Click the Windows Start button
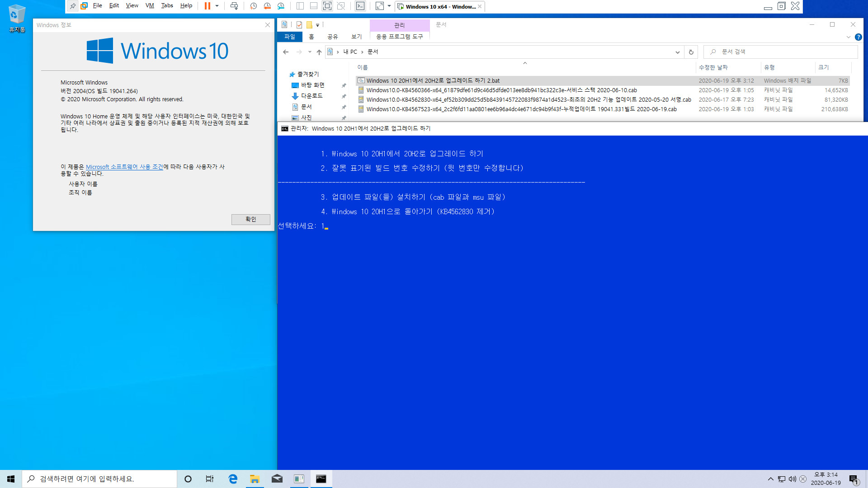The width and height of the screenshot is (868, 488). pyautogui.click(x=11, y=479)
